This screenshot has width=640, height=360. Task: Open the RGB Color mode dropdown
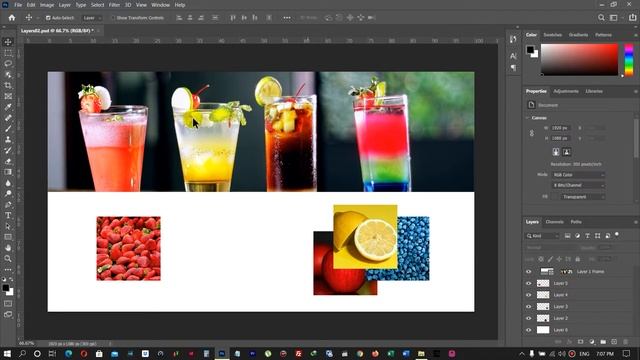tap(578, 175)
